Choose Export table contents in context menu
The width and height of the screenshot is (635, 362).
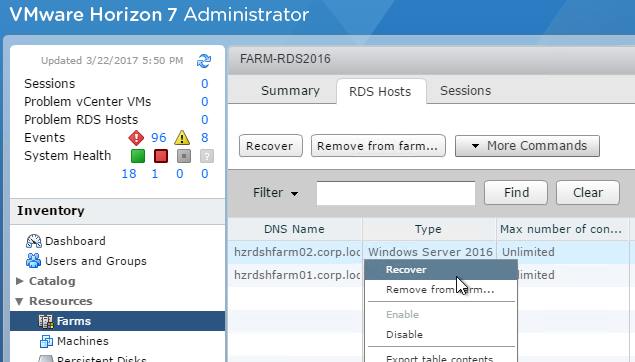tap(441, 358)
